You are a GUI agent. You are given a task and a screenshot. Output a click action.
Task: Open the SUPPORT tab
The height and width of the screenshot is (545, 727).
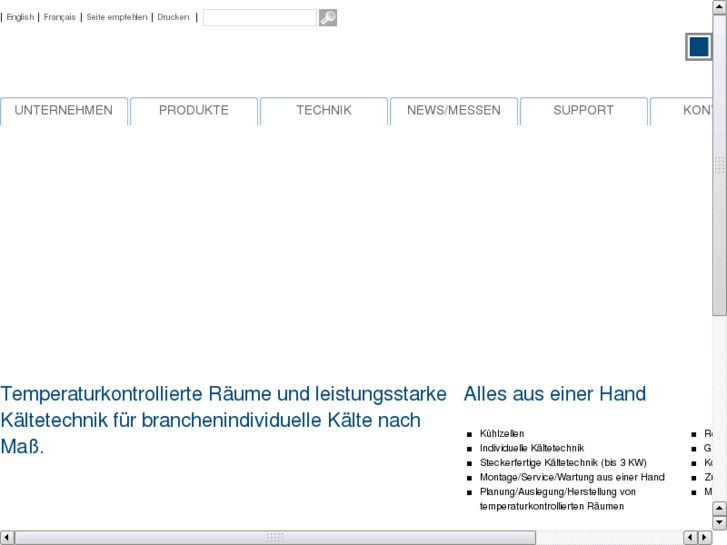584,111
